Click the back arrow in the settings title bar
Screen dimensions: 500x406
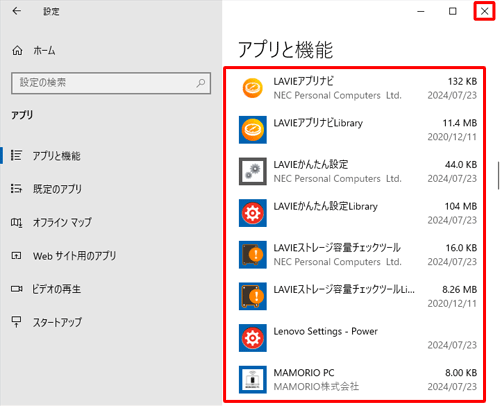coord(16,11)
